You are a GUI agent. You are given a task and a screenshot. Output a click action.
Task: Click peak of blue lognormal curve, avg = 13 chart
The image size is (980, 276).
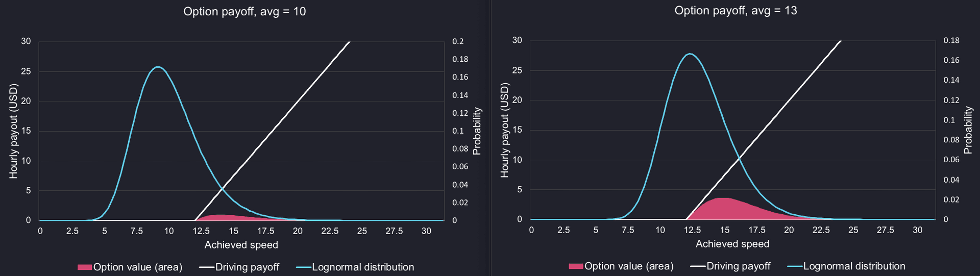pyautogui.click(x=690, y=54)
